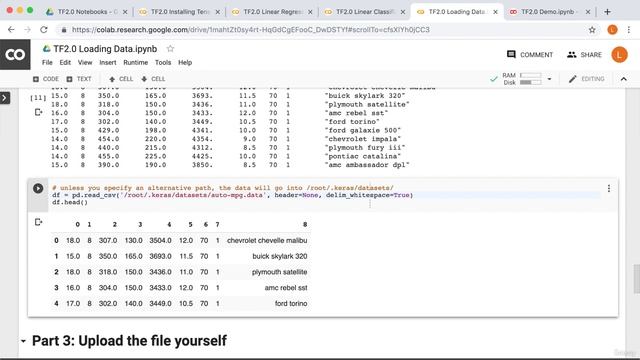
Task: Collapse the Part 3 section triangle
Action: pos(23,341)
